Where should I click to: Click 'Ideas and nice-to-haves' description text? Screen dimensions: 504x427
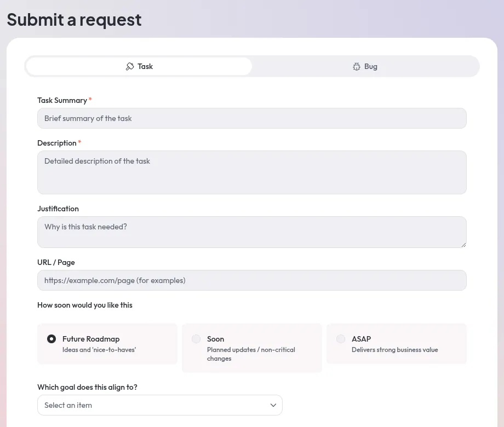click(99, 350)
